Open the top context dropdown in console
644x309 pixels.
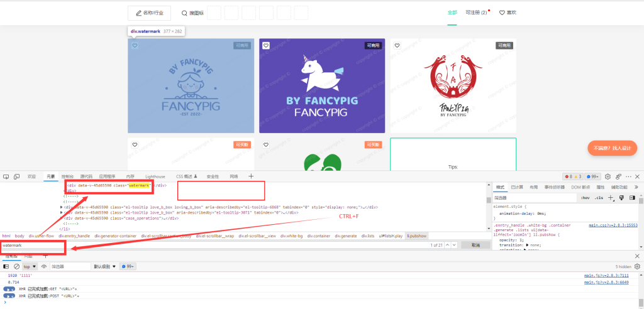tap(30, 266)
